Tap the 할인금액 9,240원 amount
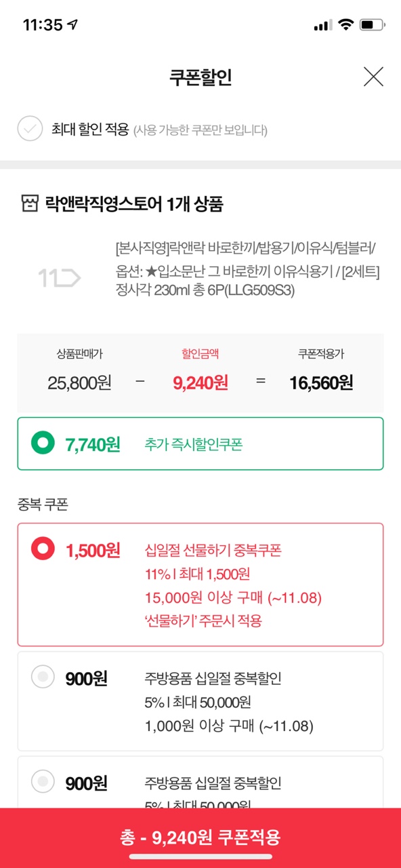401x868 pixels. pos(200,382)
